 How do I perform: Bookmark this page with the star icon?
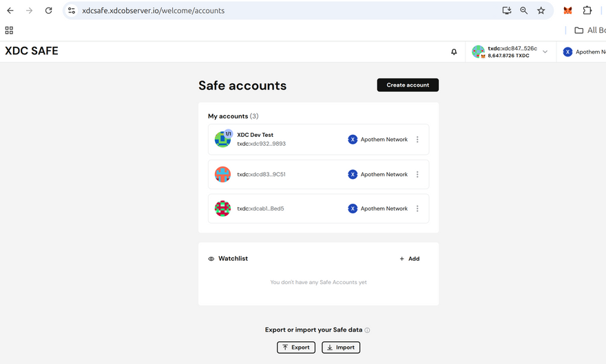point(541,10)
